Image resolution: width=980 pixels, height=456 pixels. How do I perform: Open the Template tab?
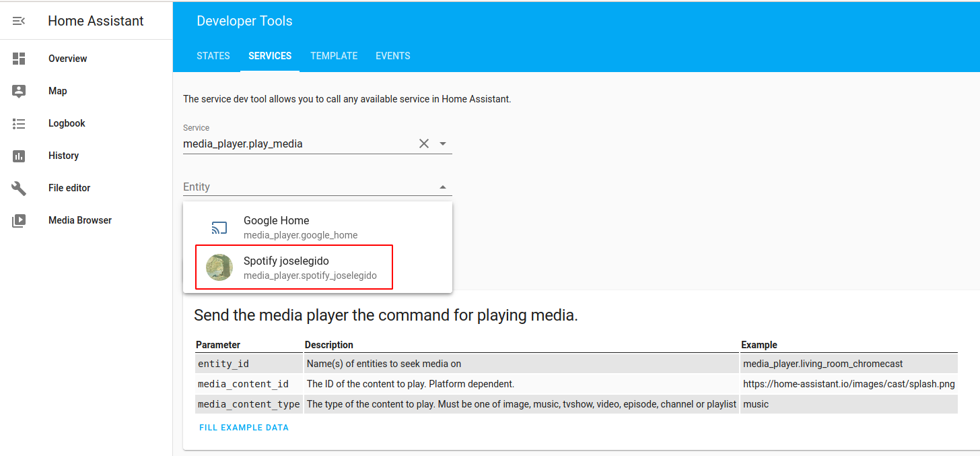pos(334,56)
